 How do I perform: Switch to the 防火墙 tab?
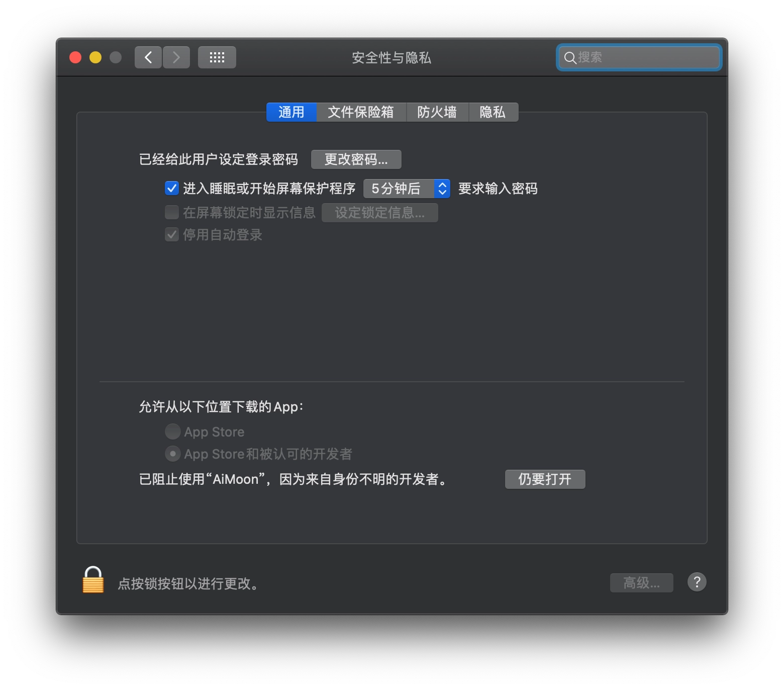point(437,112)
